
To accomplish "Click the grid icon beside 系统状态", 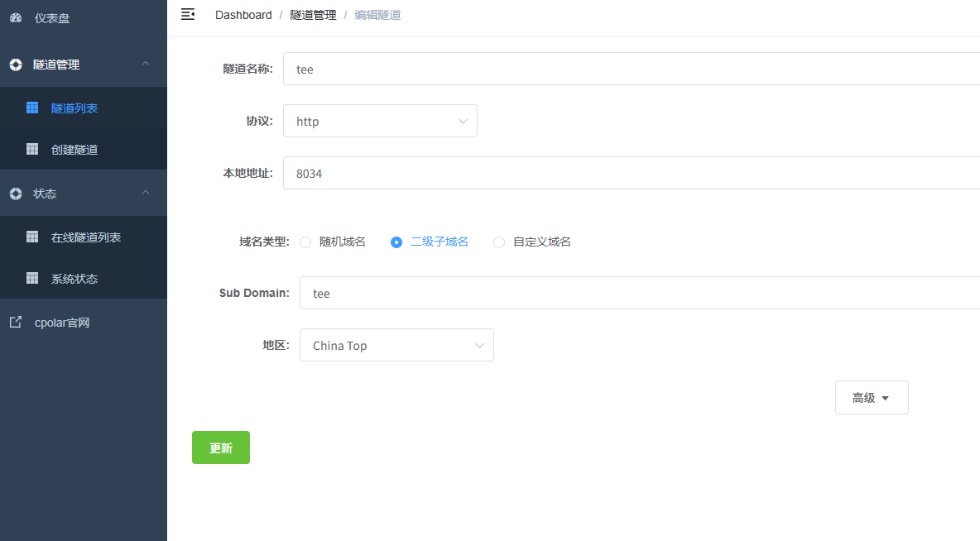I will pos(32,278).
